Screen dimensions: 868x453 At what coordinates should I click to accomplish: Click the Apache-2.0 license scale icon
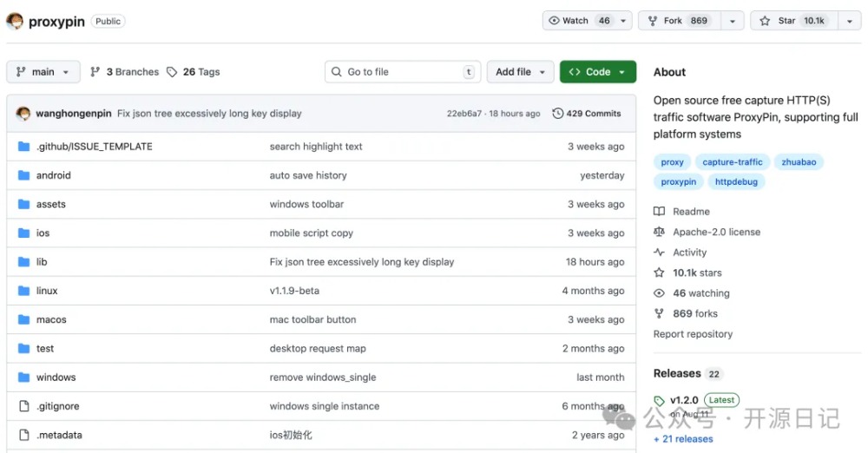660,233
